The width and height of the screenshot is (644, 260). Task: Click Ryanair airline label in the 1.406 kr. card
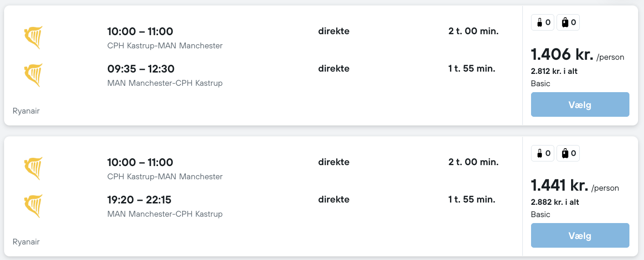(x=26, y=111)
